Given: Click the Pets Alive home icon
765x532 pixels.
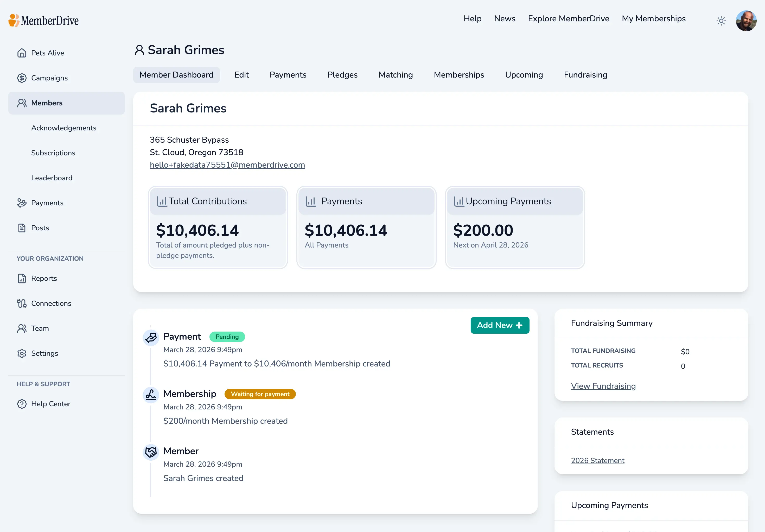Looking at the screenshot, I should (22, 53).
